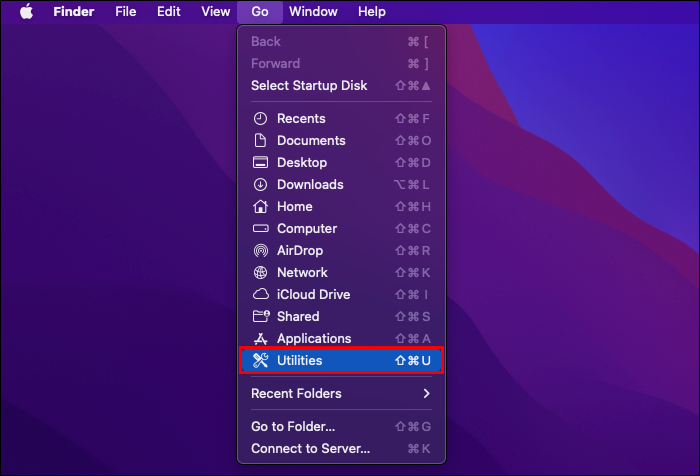Screen dimensions: 700x476
Task: Click the iCloud Drive cloud icon
Action: 261,294
